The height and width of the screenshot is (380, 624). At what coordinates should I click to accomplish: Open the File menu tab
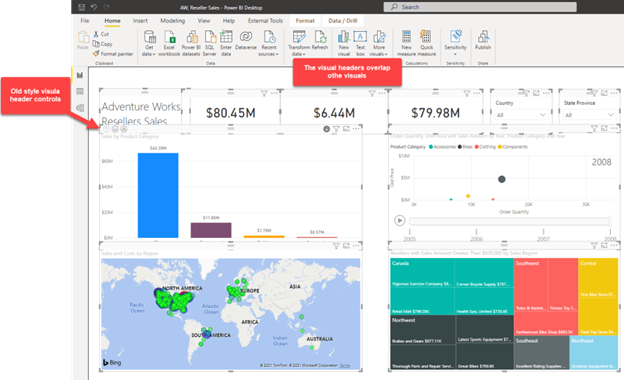pos(85,21)
